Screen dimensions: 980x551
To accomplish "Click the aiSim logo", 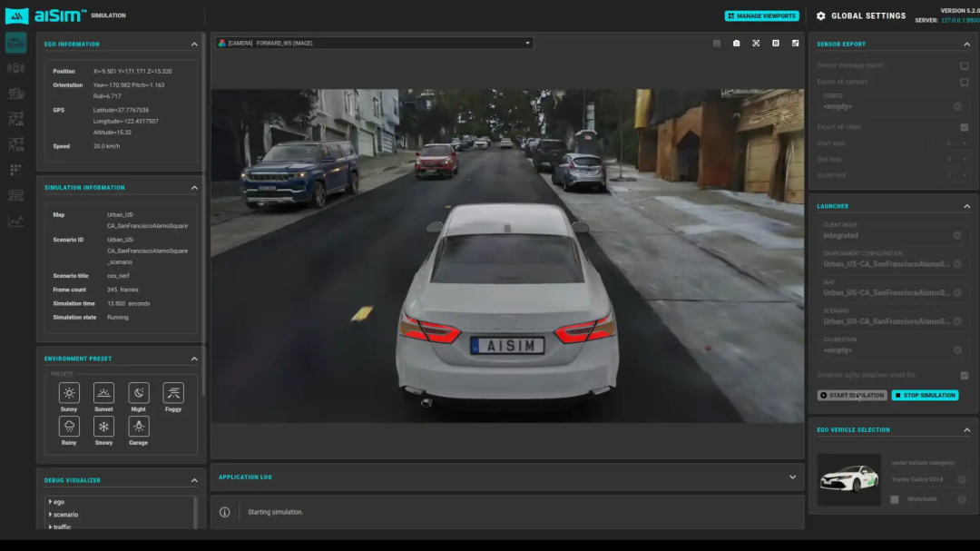I will click(45, 15).
